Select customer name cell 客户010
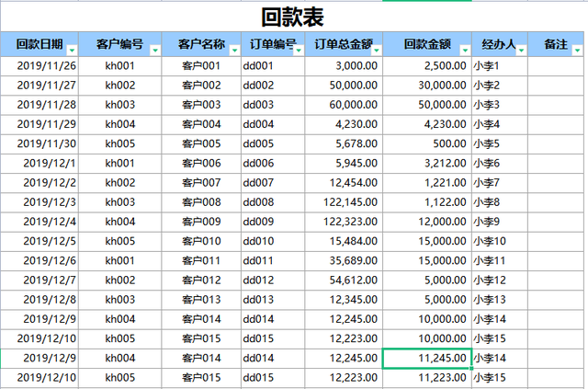The height and width of the screenshot is (389, 588). [x=201, y=242]
